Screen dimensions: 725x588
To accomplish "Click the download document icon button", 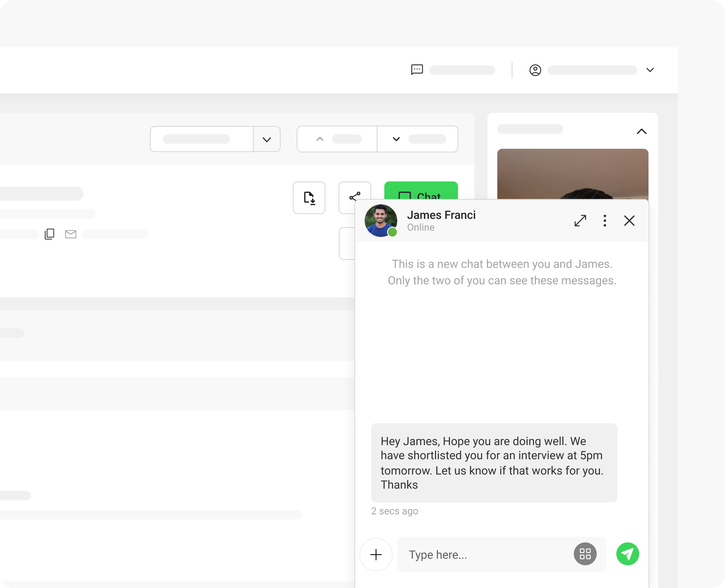I will click(309, 198).
